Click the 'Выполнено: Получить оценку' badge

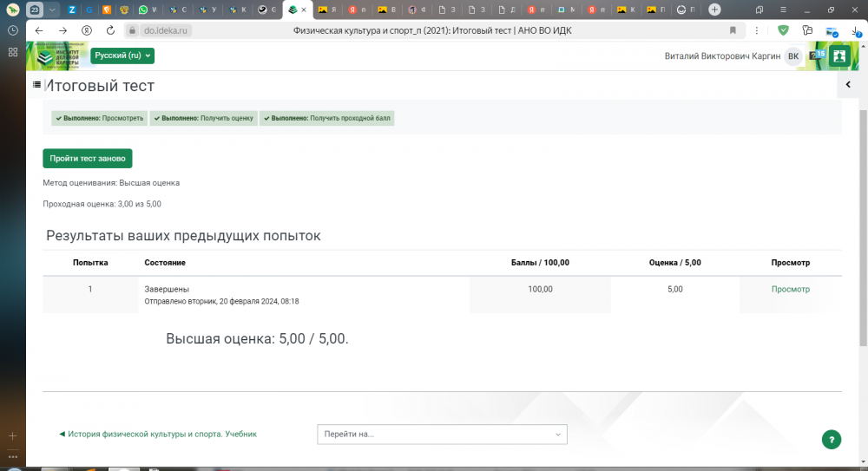tap(203, 118)
